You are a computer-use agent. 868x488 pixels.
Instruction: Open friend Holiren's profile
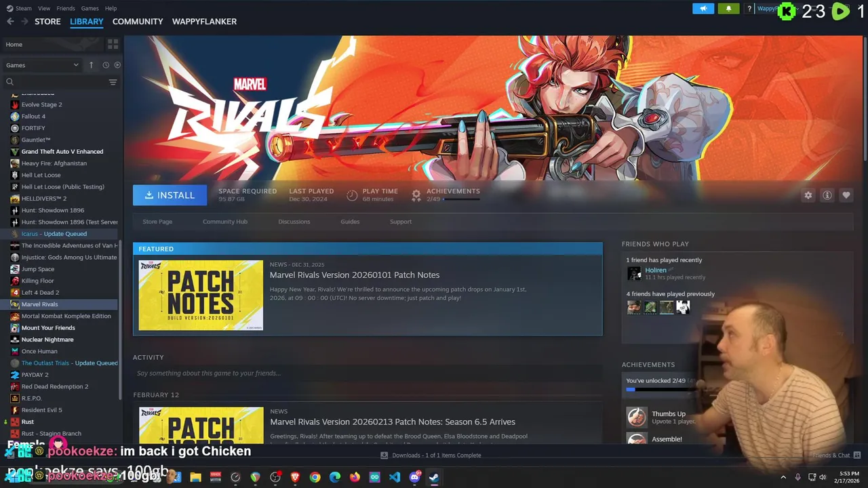[655, 270]
